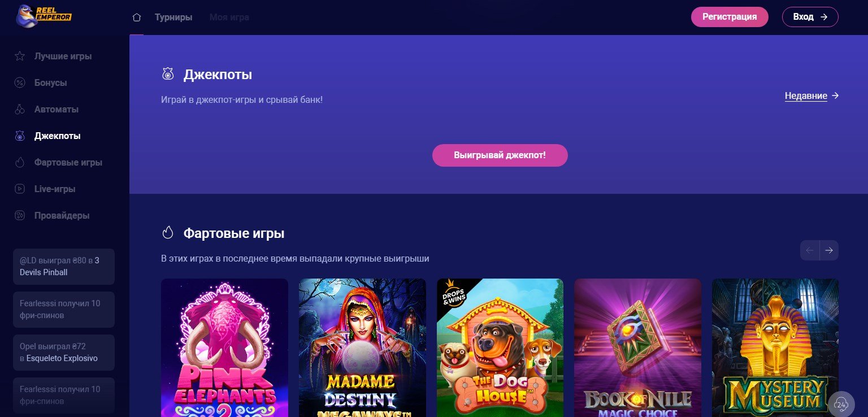Click the @LD выиграл ₴80 notification card

64,267
